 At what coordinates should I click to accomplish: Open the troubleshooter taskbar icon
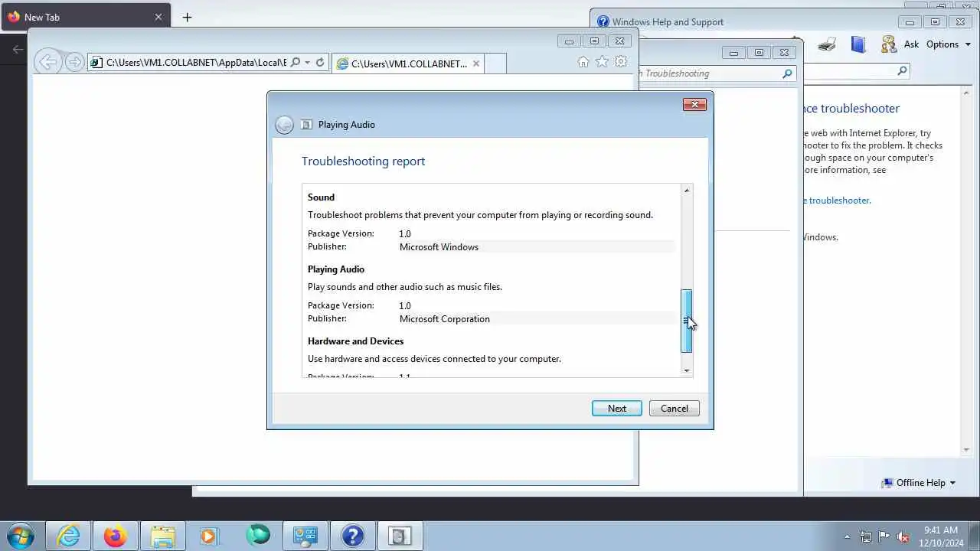coord(399,536)
